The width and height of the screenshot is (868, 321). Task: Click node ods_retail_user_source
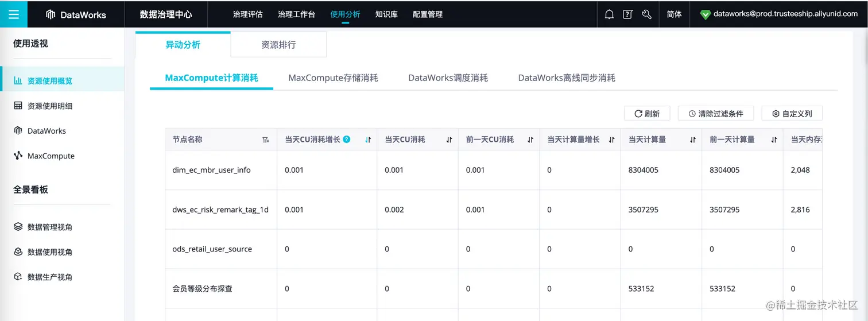[x=212, y=249]
